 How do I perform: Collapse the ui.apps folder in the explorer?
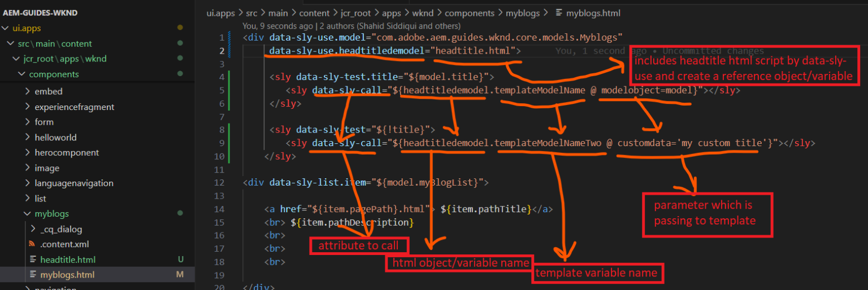tap(6, 28)
